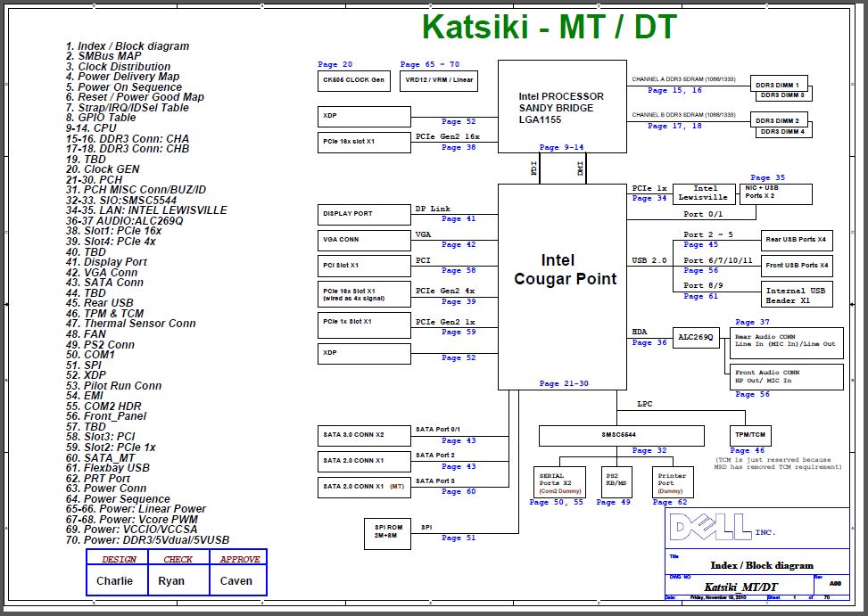The image size is (868, 616).
Task: Select the "DDR3 DIMM 2" box
Action: [779, 120]
